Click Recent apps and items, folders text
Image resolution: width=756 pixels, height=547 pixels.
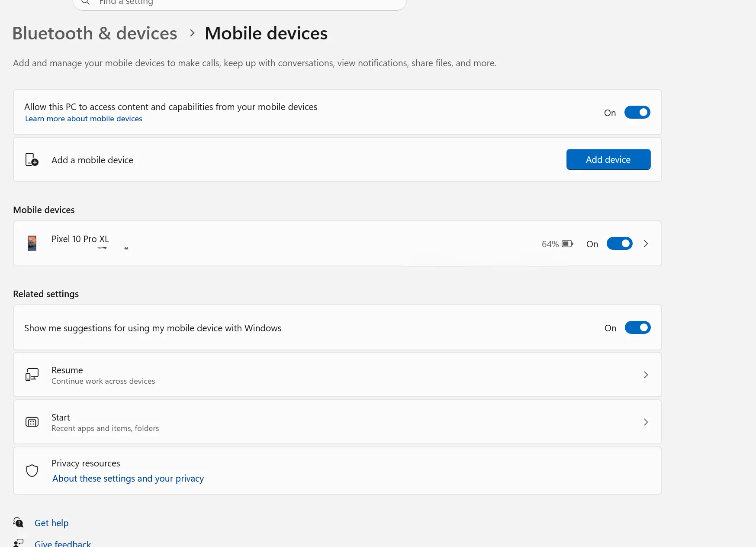pos(105,428)
